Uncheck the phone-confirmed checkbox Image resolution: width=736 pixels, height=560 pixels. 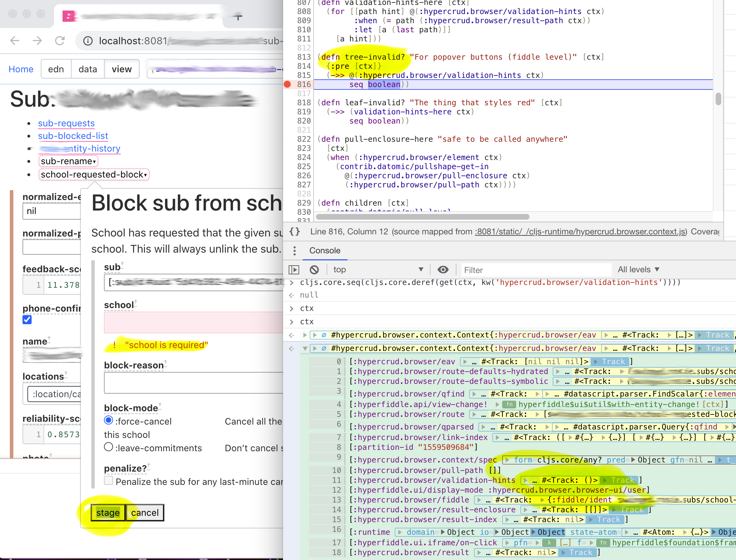pyautogui.click(x=27, y=320)
